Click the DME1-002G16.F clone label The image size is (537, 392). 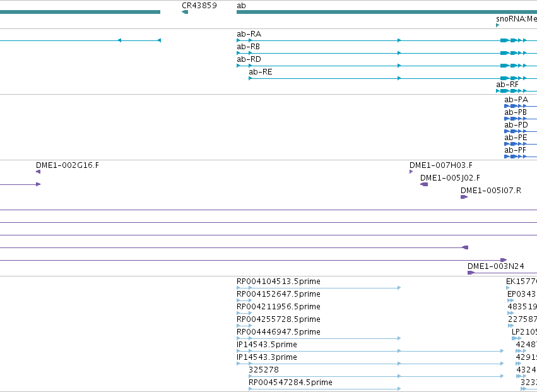68,165
